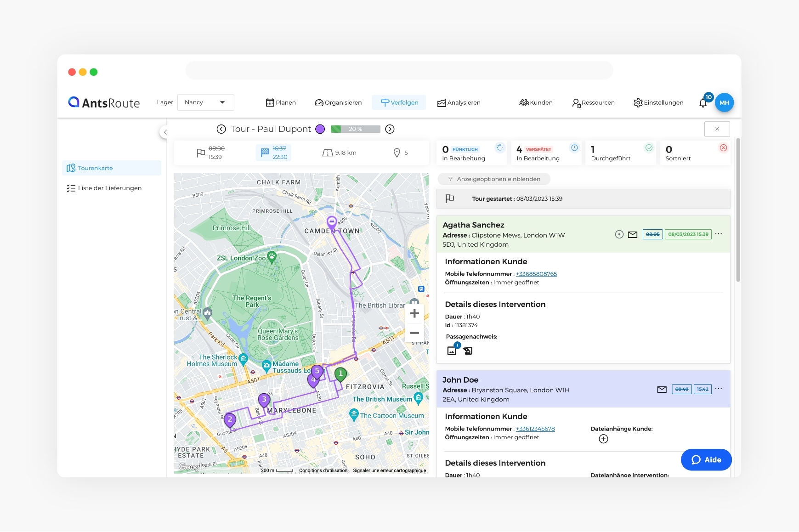The height and width of the screenshot is (532, 799).
Task: Click Agatha Sanchez mail icon
Action: click(x=633, y=234)
